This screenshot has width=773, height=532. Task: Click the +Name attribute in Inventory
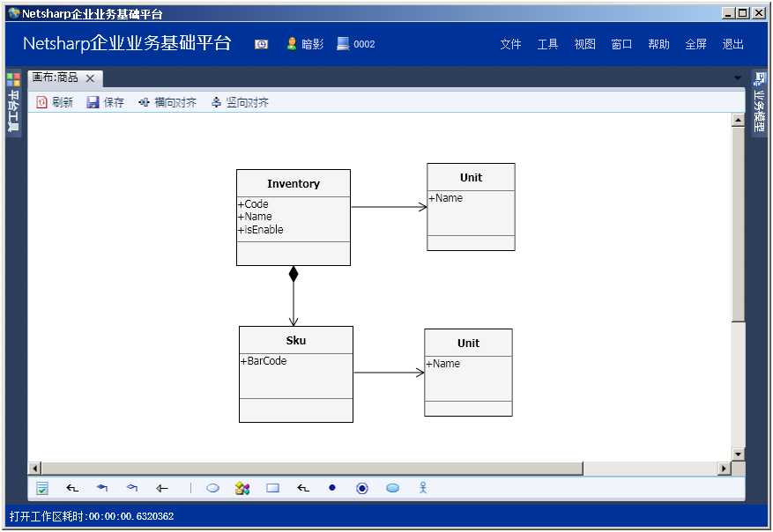tap(255, 217)
